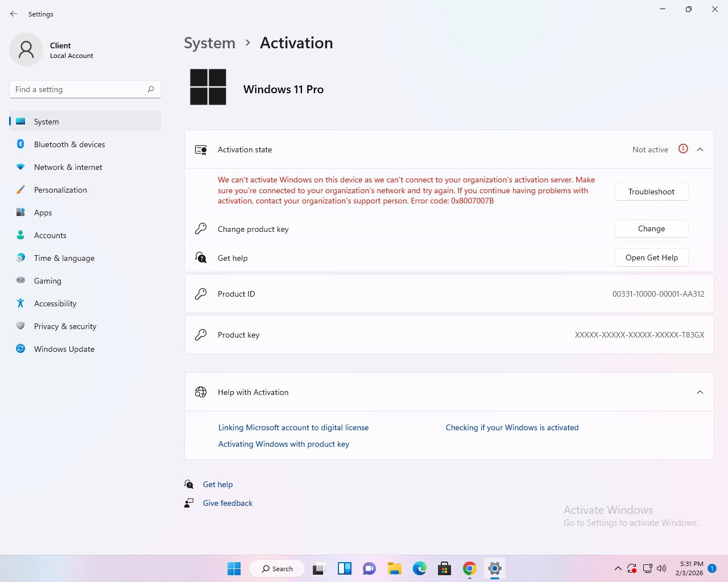Open Gaming settings
Viewport: 728px width, 582px height.
click(85, 281)
